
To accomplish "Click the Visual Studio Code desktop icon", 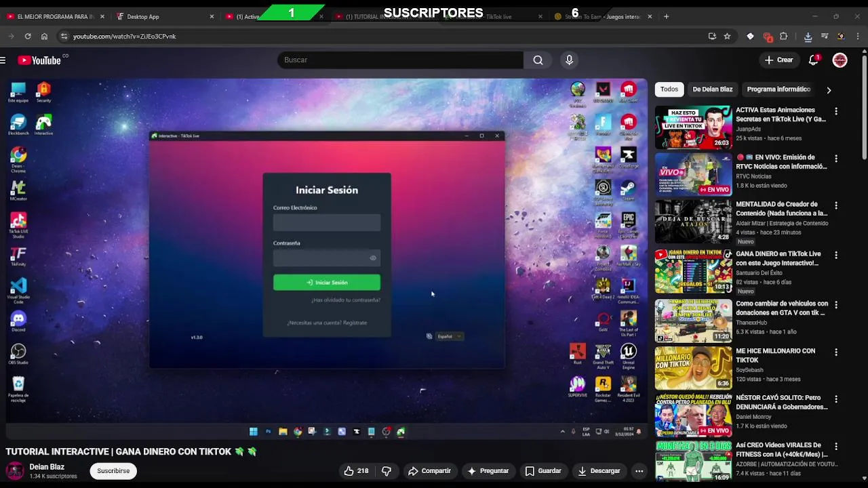I will pos(18,290).
